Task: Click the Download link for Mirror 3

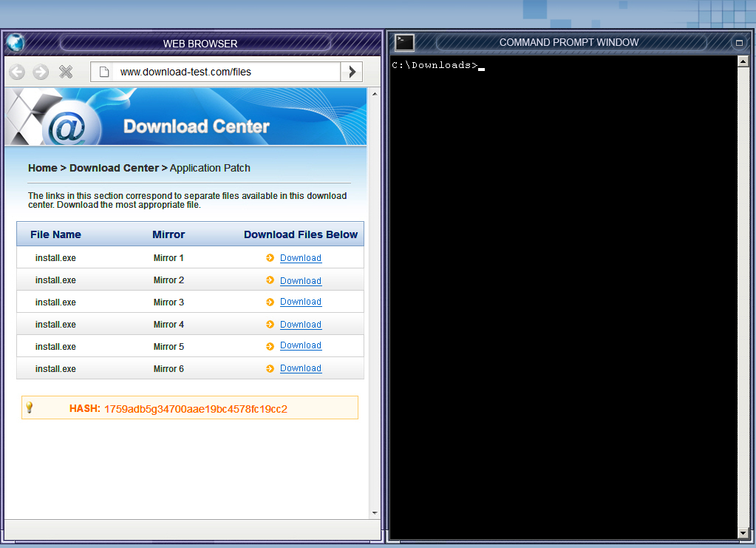Action: pyautogui.click(x=300, y=302)
